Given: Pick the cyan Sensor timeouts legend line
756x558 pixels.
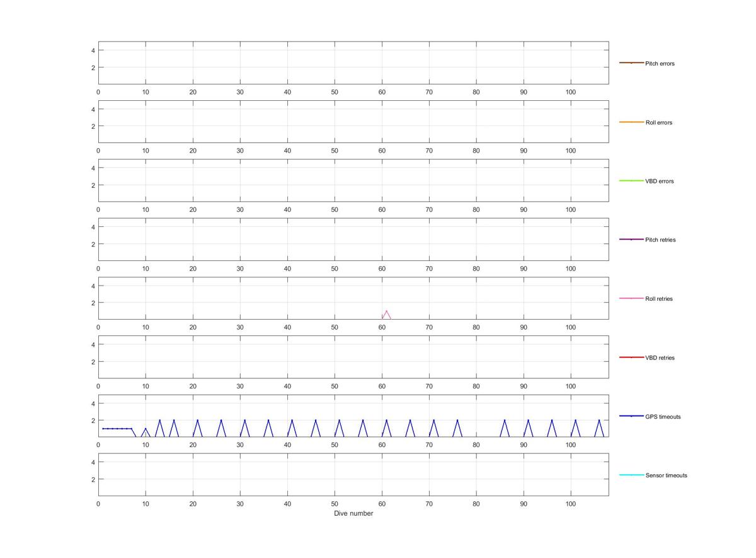Looking at the screenshot, I should coord(631,475).
